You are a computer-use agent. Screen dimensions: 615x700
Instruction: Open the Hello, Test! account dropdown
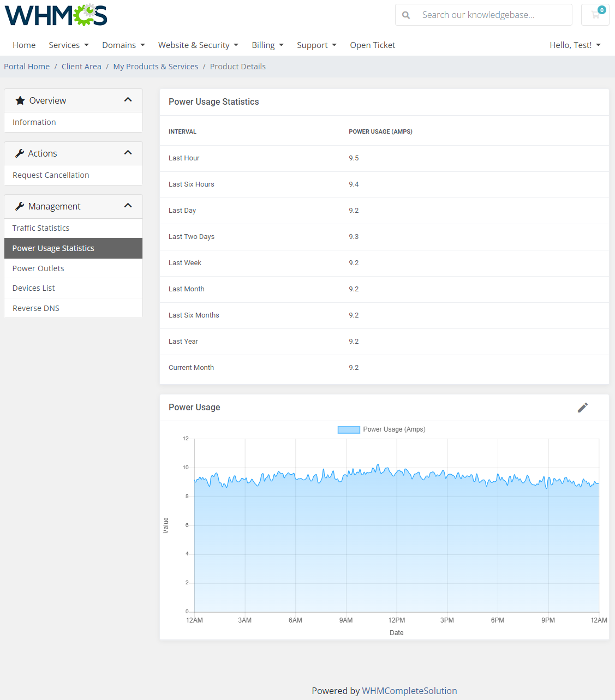(575, 45)
